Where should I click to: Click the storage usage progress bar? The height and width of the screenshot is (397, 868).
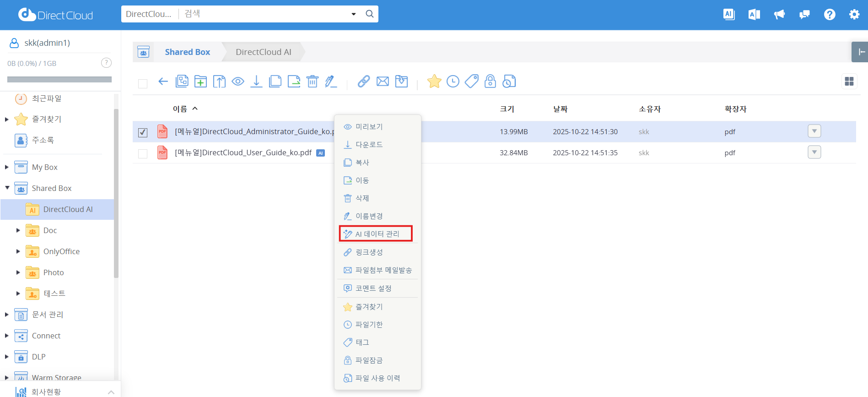pyautogui.click(x=59, y=80)
